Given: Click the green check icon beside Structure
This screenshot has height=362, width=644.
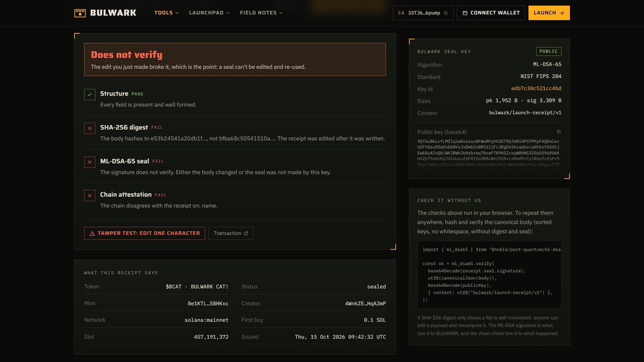Looking at the screenshot, I should point(90,94).
